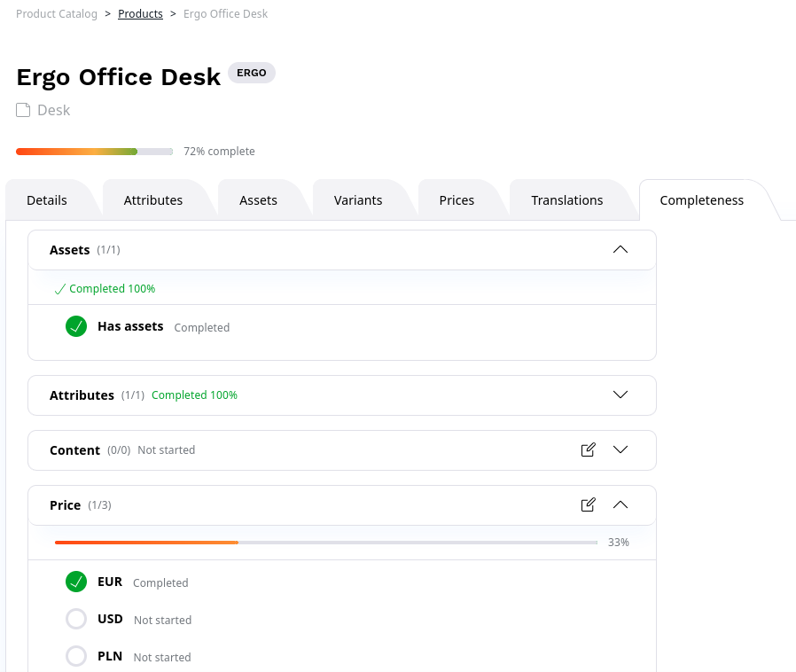Click the 72% complete progress bar
Screen dimensions: 796x672
tap(94, 151)
